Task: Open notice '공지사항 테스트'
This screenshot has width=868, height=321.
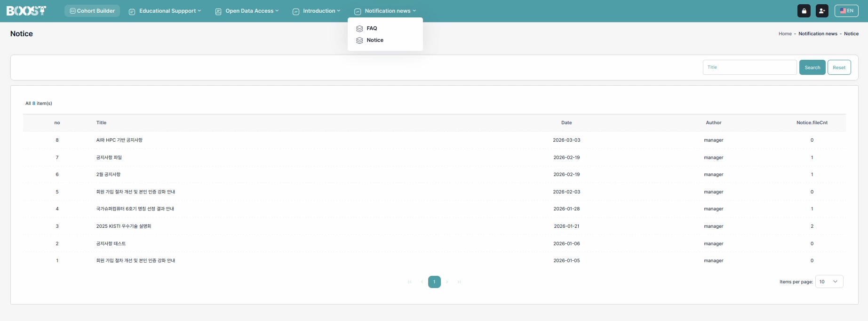Action: [111, 244]
